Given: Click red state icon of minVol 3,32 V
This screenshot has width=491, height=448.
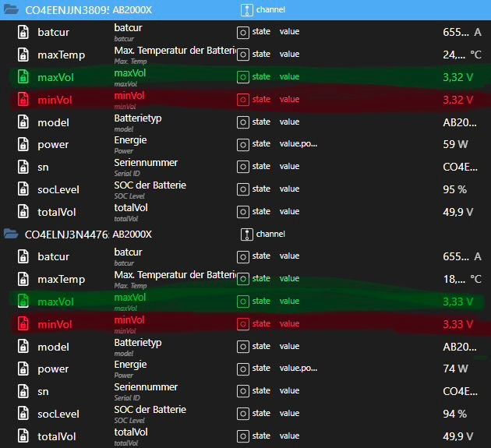Looking at the screenshot, I should pyautogui.click(x=243, y=100).
